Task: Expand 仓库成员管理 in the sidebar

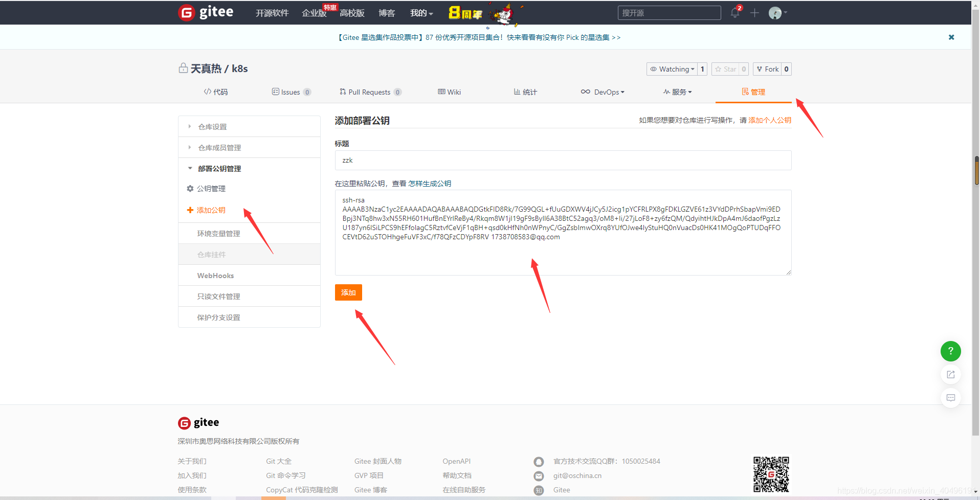Action: coord(249,148)
